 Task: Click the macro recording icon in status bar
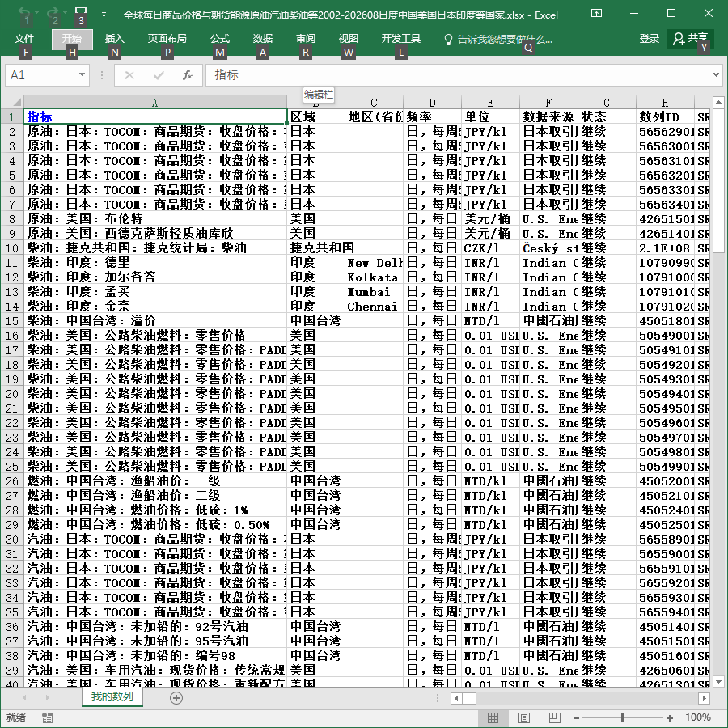tap(47, 717)
